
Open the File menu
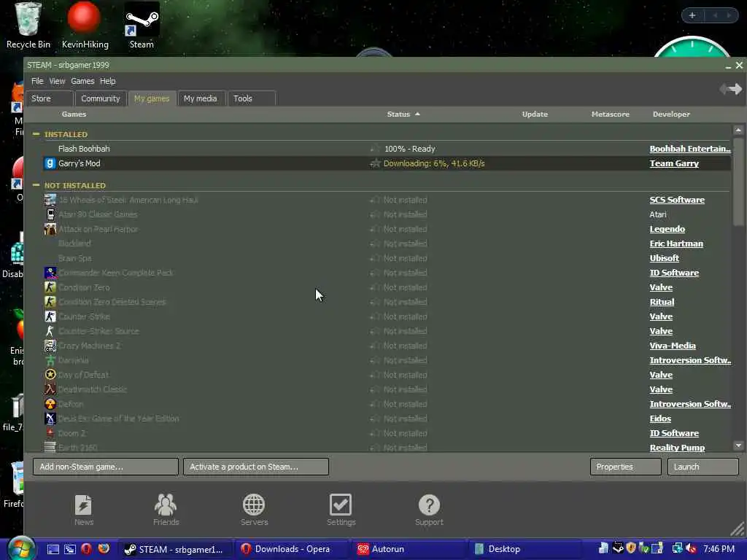point(37,81)
